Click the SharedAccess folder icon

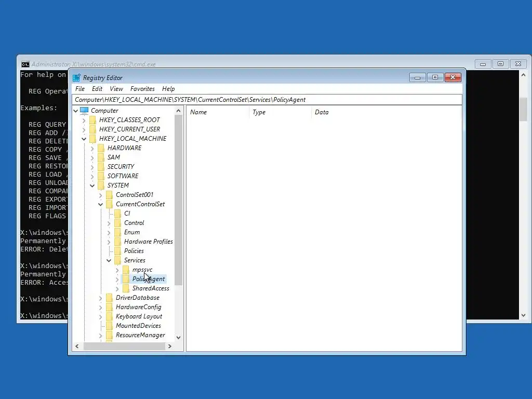coord(126,288)
